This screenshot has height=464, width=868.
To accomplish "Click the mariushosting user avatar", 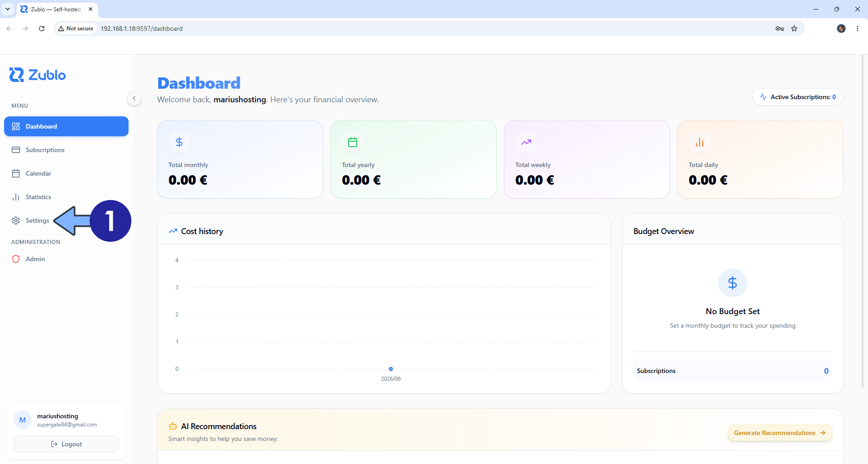I will (23, 420).
